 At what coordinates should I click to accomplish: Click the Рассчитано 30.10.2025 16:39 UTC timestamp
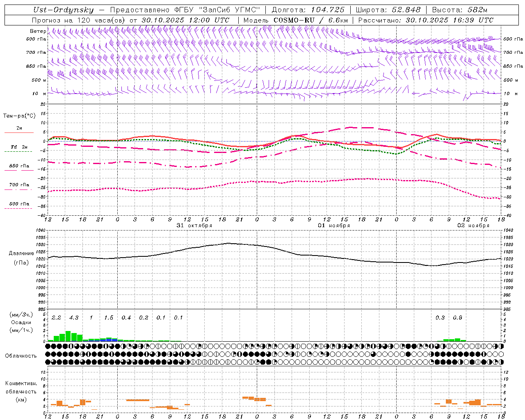click(x=426, y=20)
